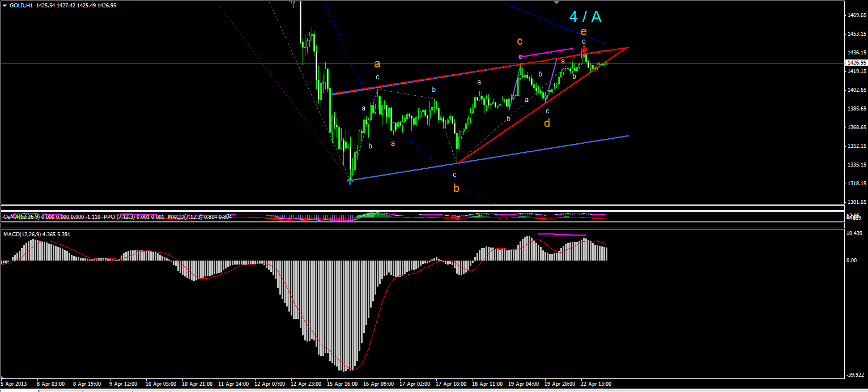Click the 1368.65 price axis label
Screen dimensions: 868x392
[856, 127]
